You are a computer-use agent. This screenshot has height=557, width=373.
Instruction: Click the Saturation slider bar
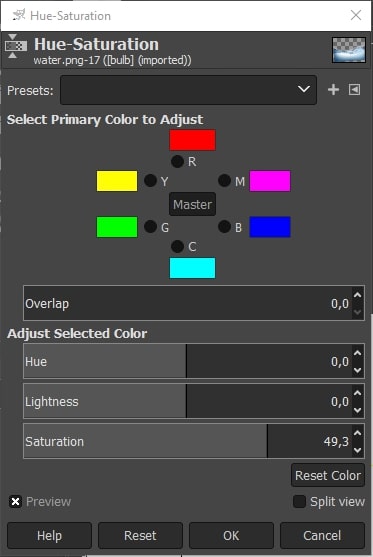188,441
